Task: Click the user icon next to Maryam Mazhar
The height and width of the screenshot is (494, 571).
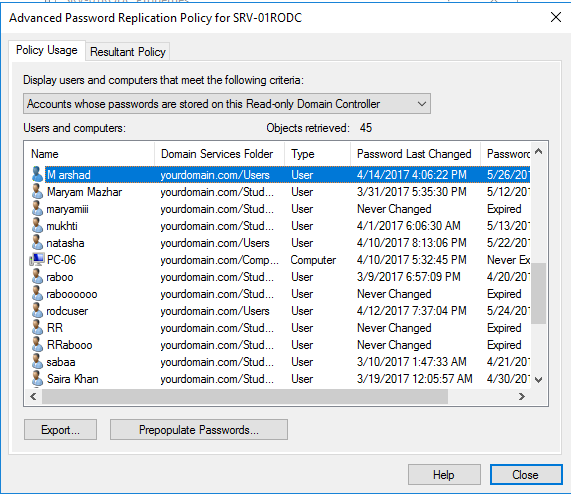Action: pos(37,191)
